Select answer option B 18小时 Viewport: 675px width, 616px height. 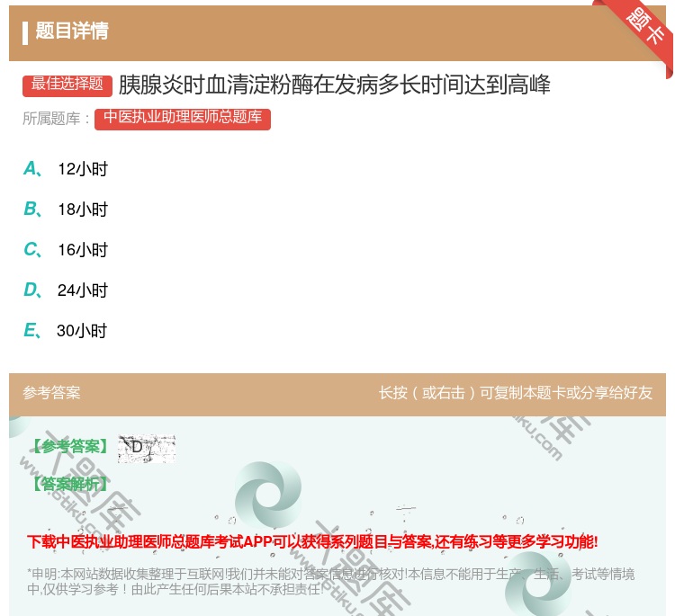[x=66, y=209]
